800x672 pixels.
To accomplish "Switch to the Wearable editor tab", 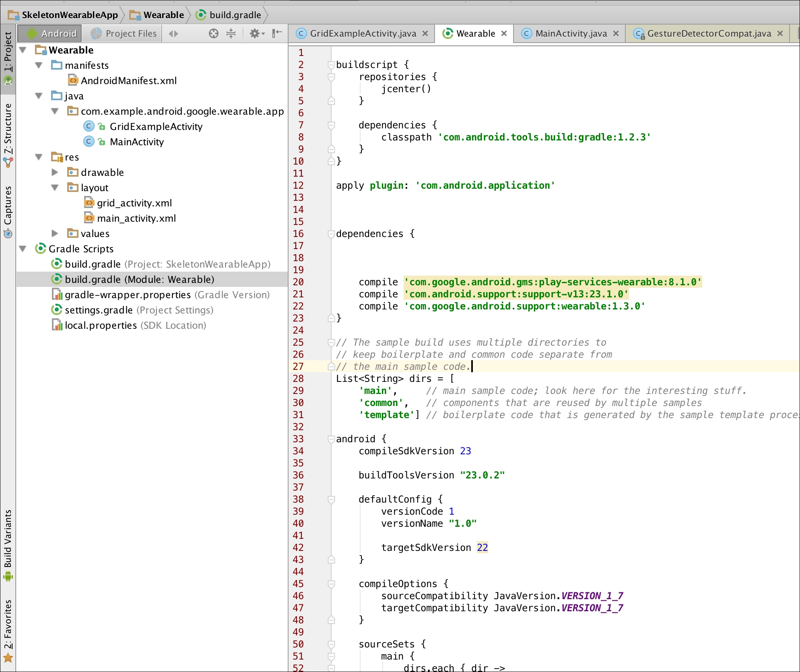I will click(474, 33).
